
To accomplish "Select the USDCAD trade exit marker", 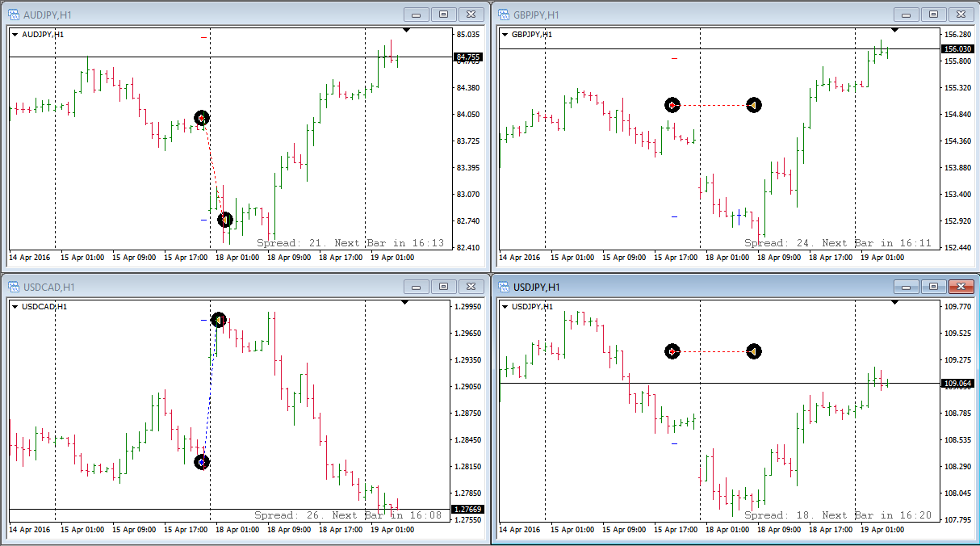I will [x=219, y=321].
